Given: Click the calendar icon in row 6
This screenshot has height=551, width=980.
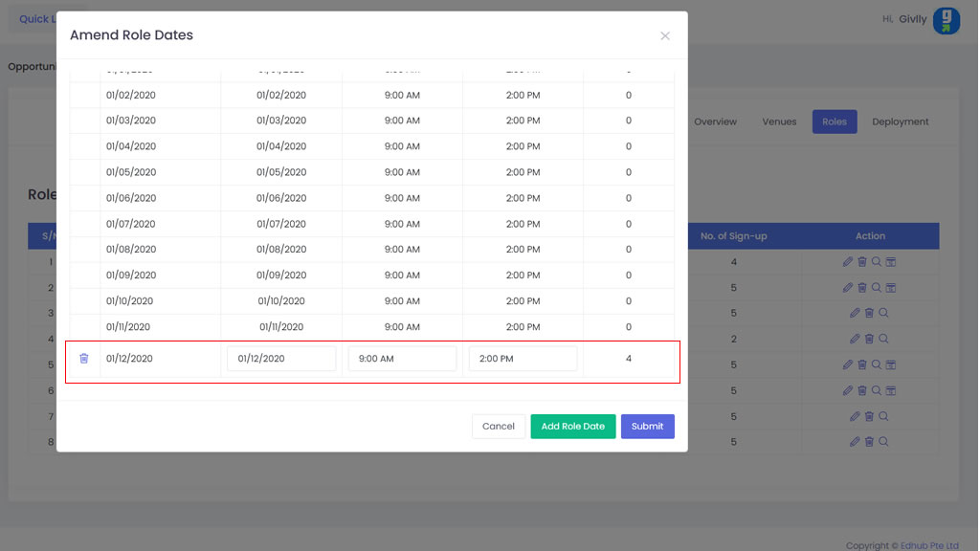Looking at the screenshot, I should point(891,391).
